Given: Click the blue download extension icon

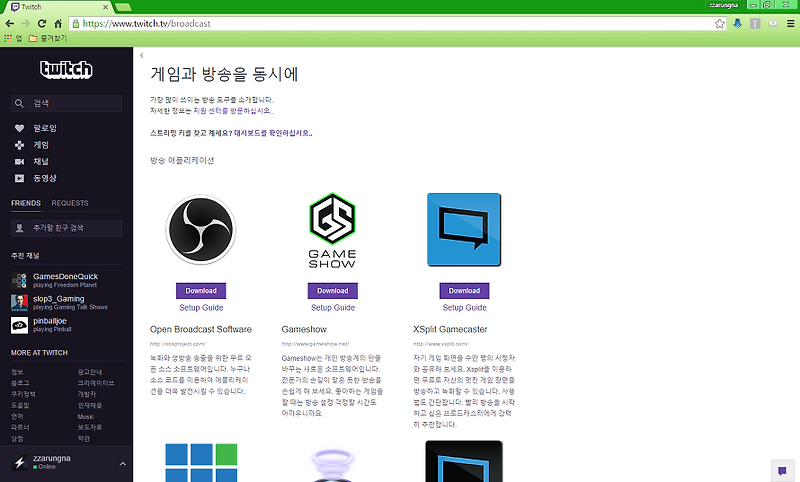Looking at the screenshot, I should pos(737,23).
